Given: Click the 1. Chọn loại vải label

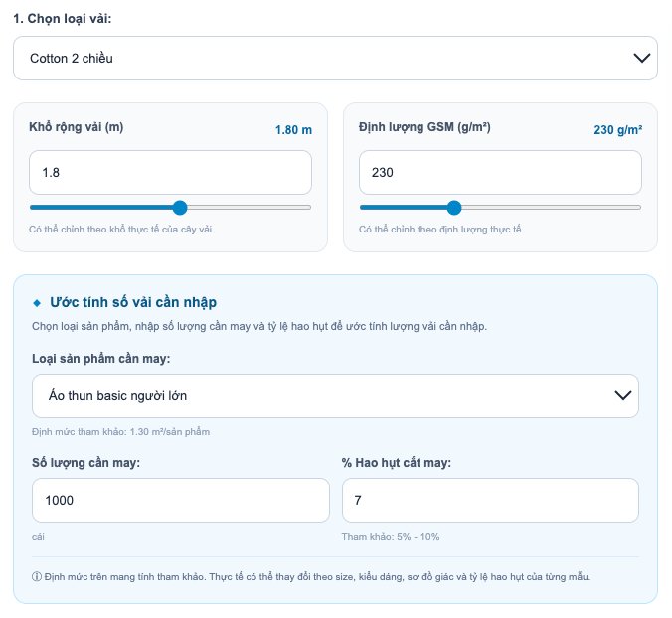Looking at the screenshot, I should [x=63, y=19].
